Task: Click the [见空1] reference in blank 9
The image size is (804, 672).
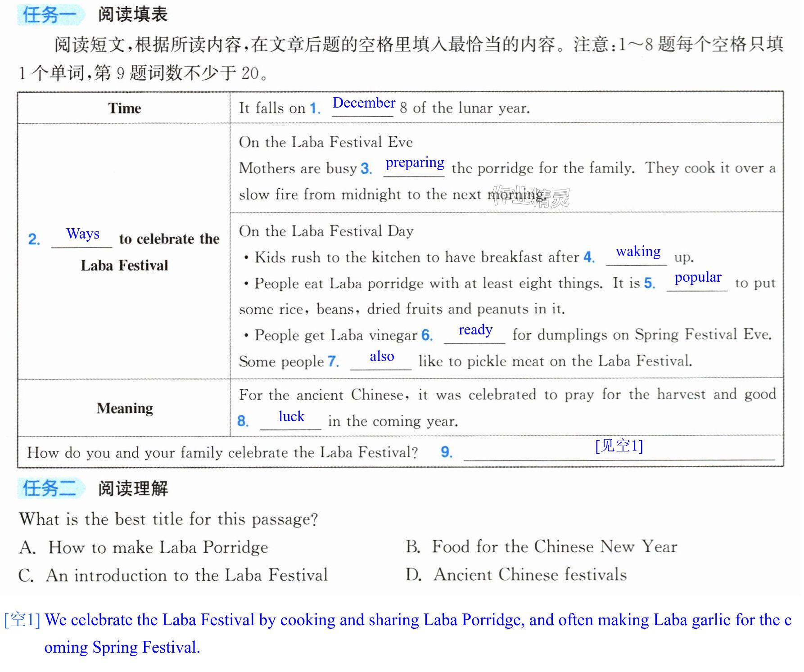Action: [619, 446]
